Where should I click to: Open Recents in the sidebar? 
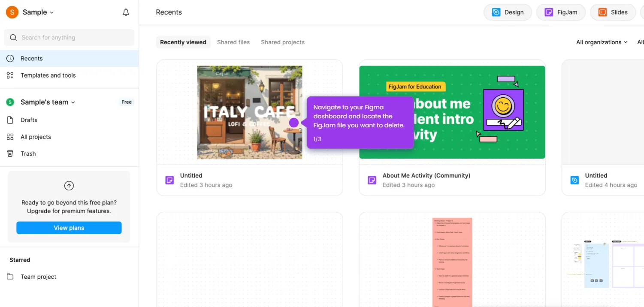point(69,58)
